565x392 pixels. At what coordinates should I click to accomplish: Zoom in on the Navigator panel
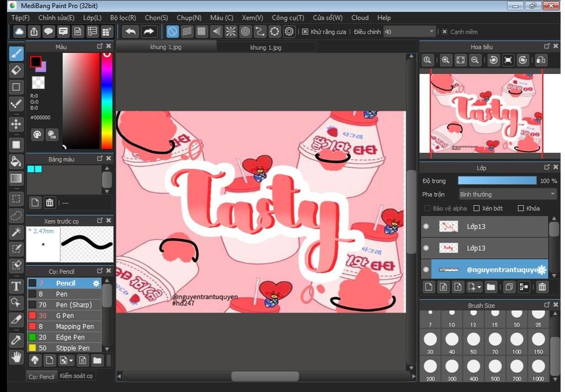446,60
